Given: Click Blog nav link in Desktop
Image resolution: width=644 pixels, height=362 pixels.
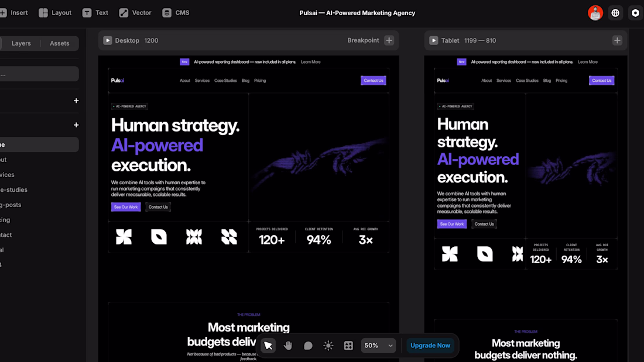Looking at the screenshot, I should (x=246, y=81).
